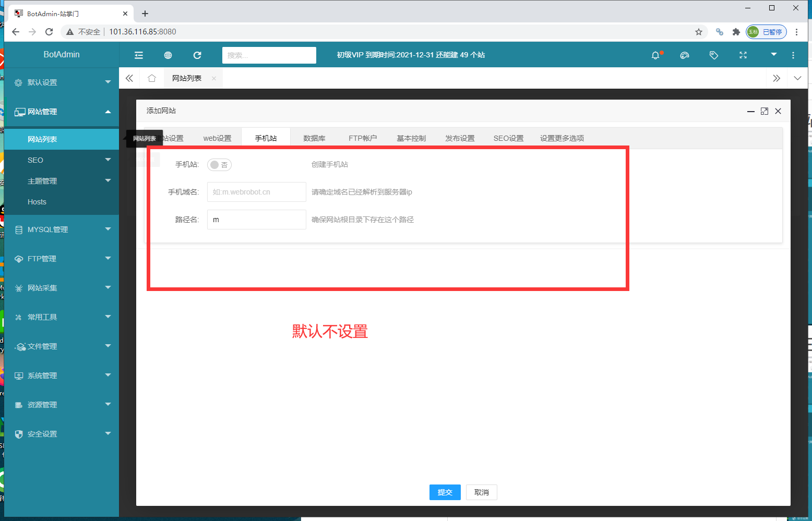The width and height of the screenshot is (812, 521).
Task: Toggle fullscreen icon in header
Action: (743, 55)
